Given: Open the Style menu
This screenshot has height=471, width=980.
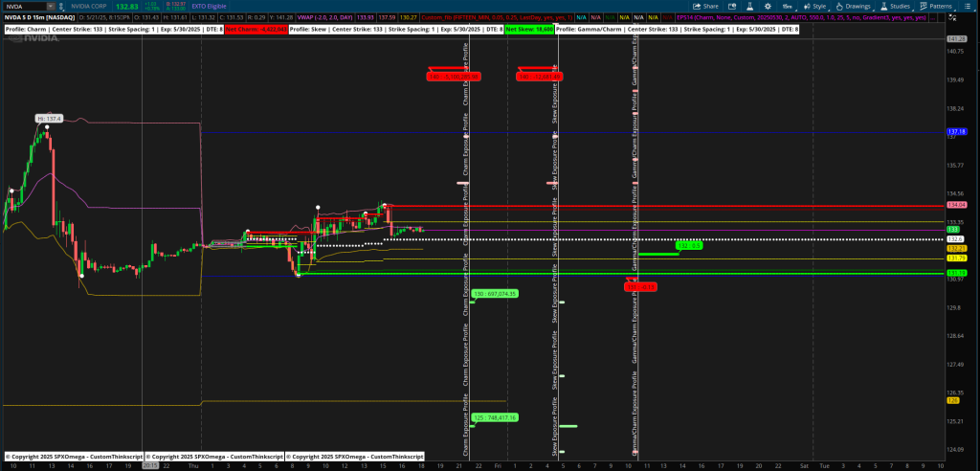Looking at the screenshot, I should coord(815,6).
